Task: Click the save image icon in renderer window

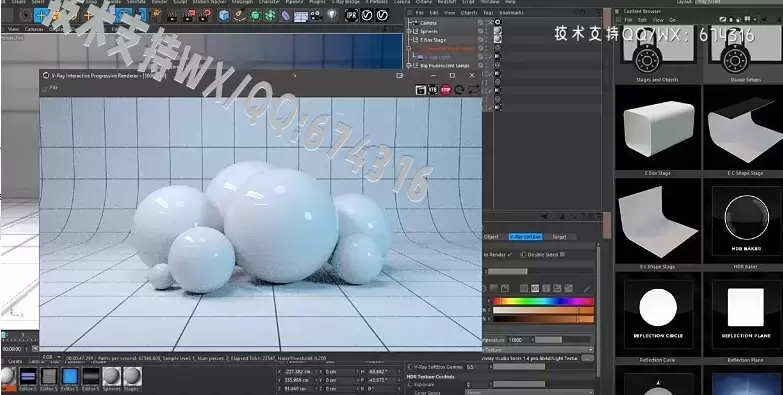Action: click(420, 89)
